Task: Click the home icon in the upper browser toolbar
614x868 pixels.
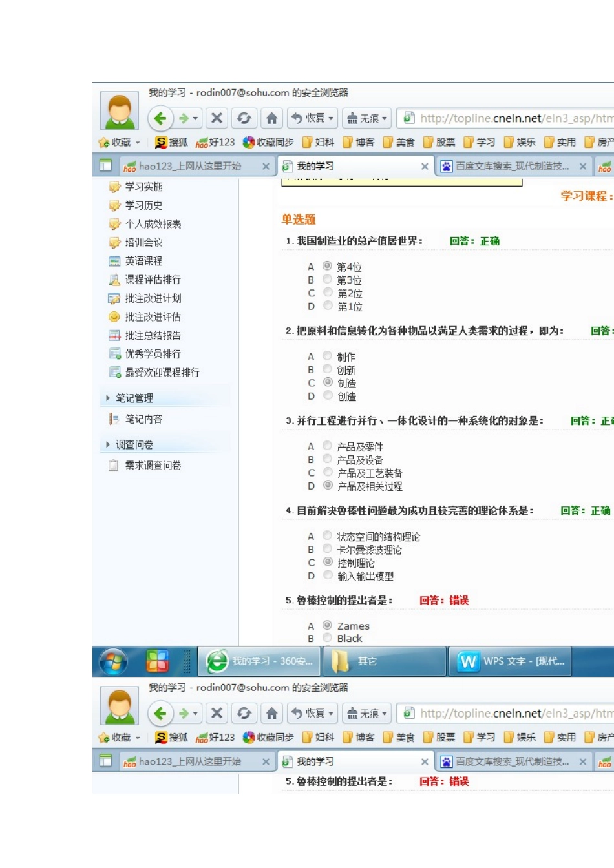Action: (271, 118)
